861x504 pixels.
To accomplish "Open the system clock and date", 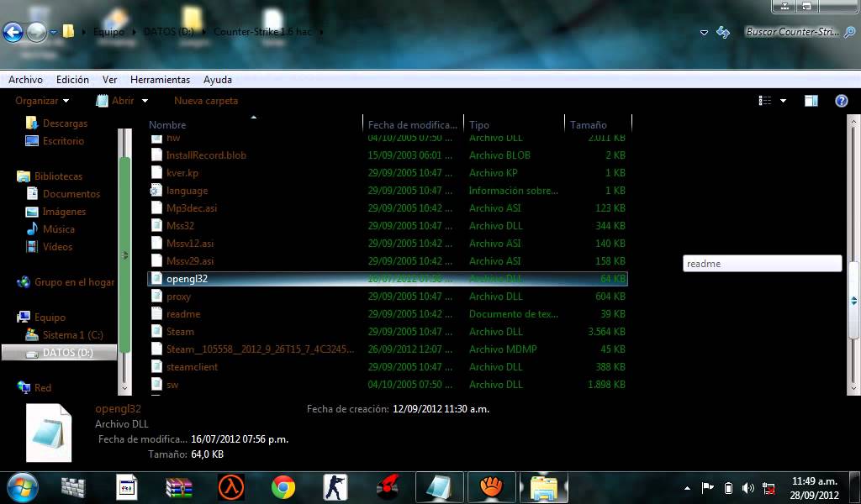I will [x=815, y=488].
